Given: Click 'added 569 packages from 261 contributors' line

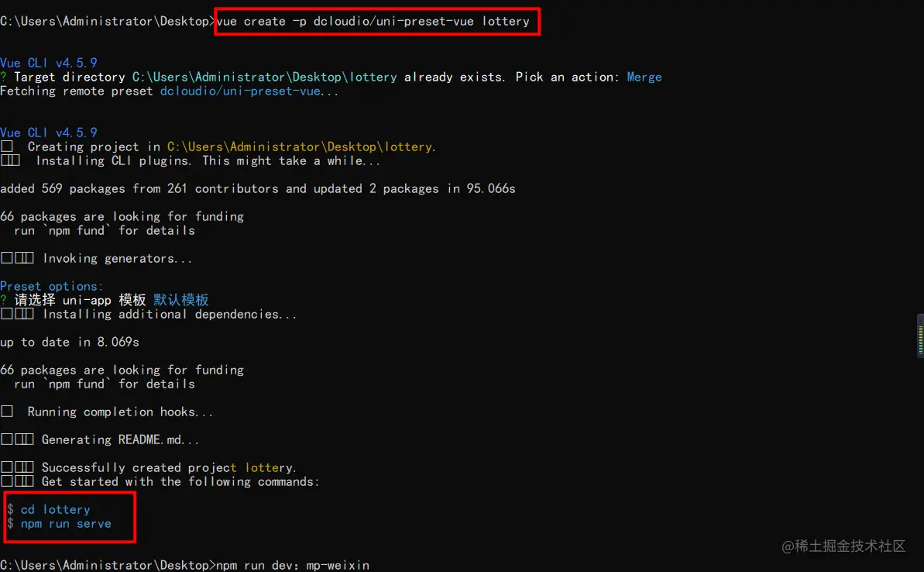Looking at the screenshot, I should (257, 188).
